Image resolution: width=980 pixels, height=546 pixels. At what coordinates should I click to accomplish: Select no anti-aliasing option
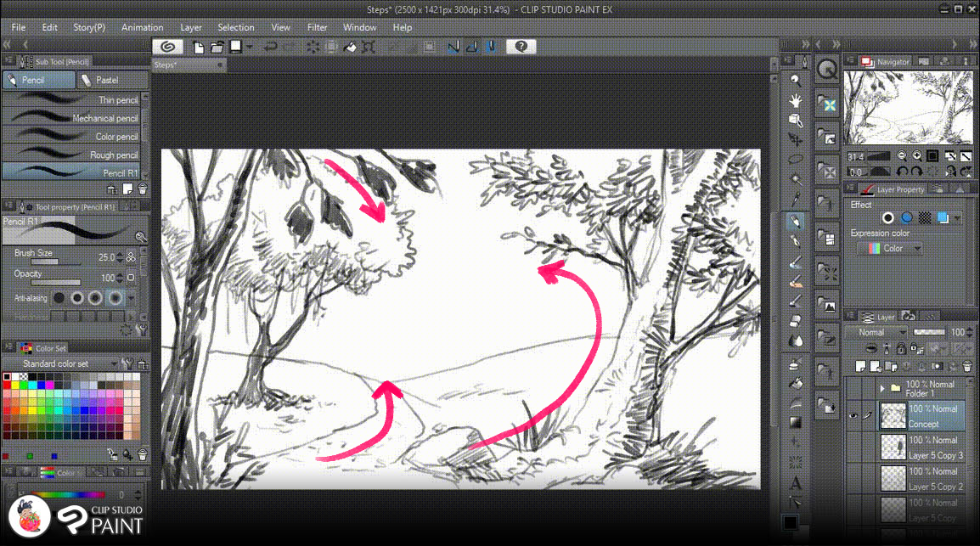tap(59, 298)
